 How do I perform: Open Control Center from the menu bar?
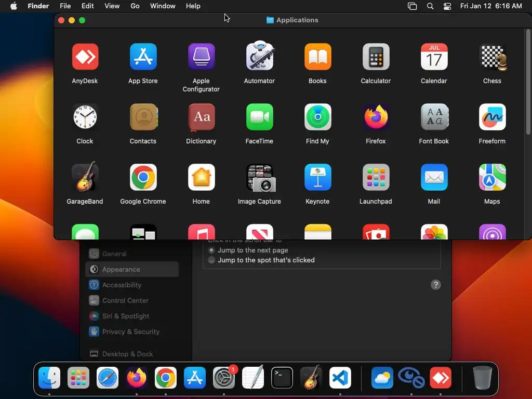[447, 6]
